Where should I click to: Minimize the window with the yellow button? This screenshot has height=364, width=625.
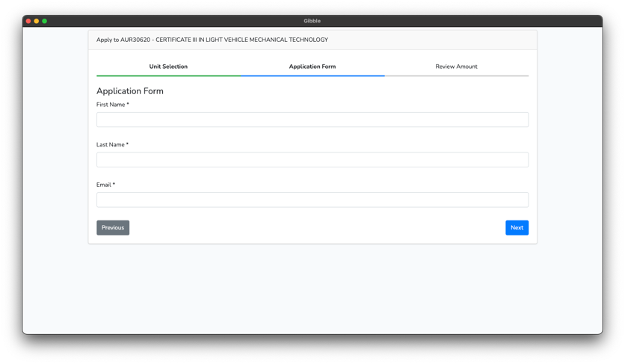point(37,21)
